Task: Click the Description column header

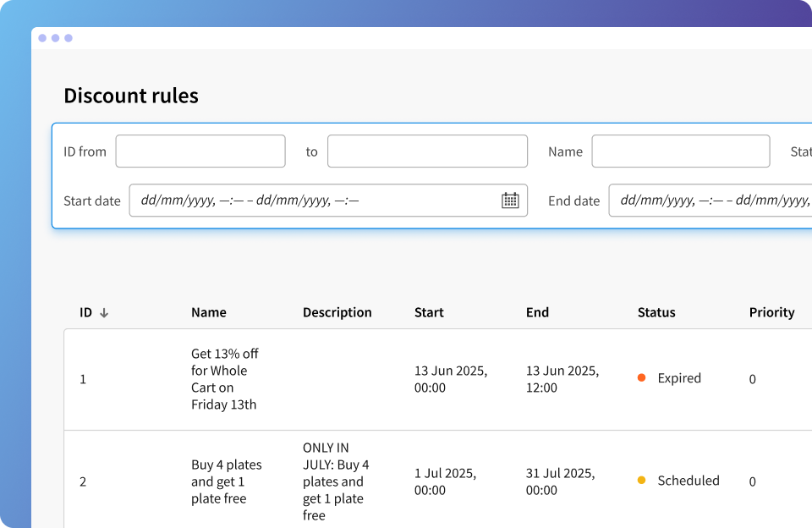Action: [337, 312]
